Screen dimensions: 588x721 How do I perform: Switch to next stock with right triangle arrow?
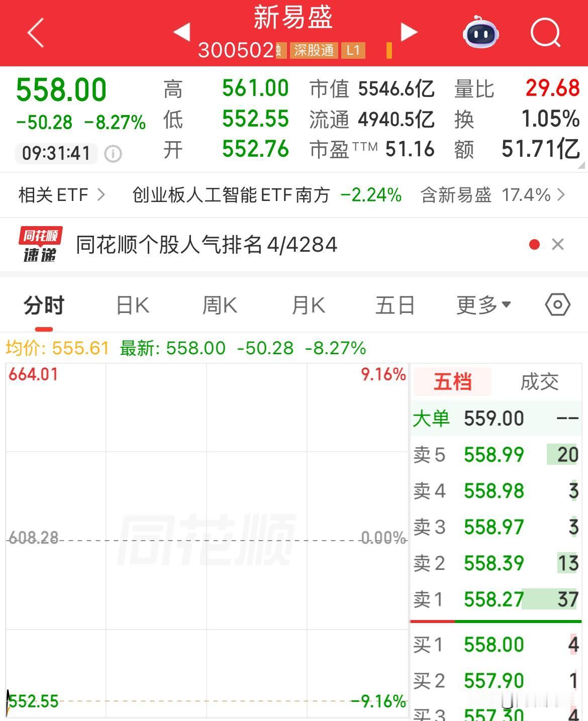408,32
